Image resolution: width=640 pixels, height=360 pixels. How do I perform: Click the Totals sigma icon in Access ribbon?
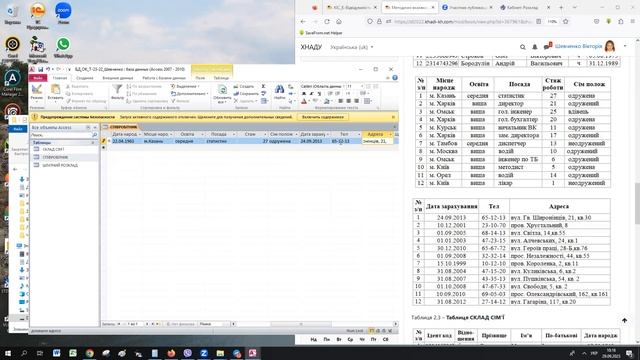(x=264, y=86)
